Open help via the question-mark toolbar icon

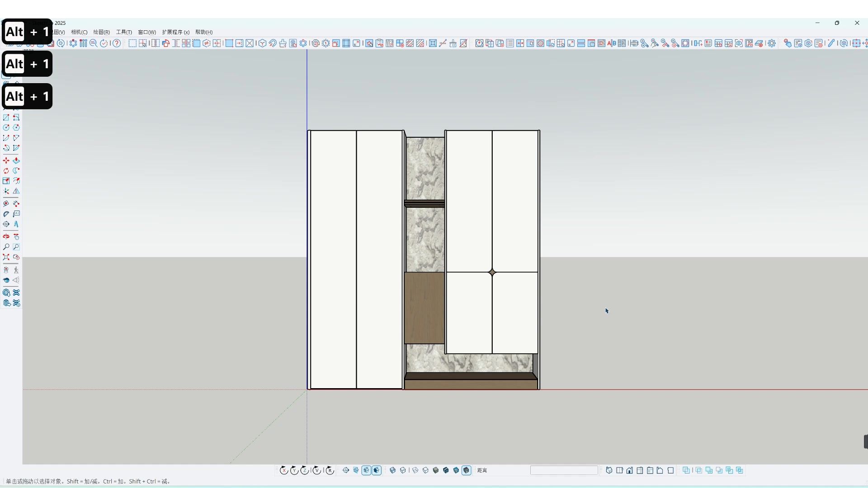(117, 43)
